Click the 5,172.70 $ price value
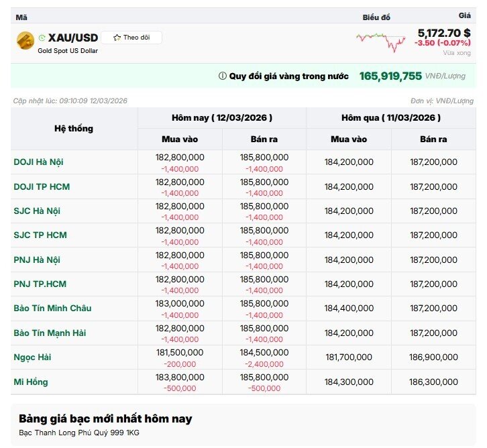 tap(444, 33)
